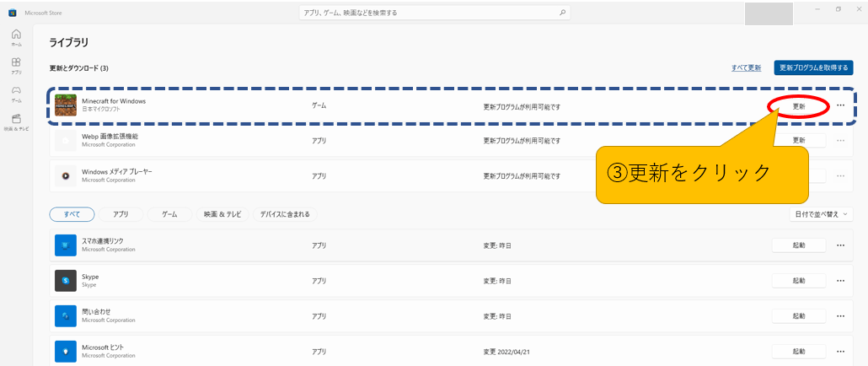
Task: Update Webp 画像拡張機能 with 更新 button
Action: [x=799, y=141]
